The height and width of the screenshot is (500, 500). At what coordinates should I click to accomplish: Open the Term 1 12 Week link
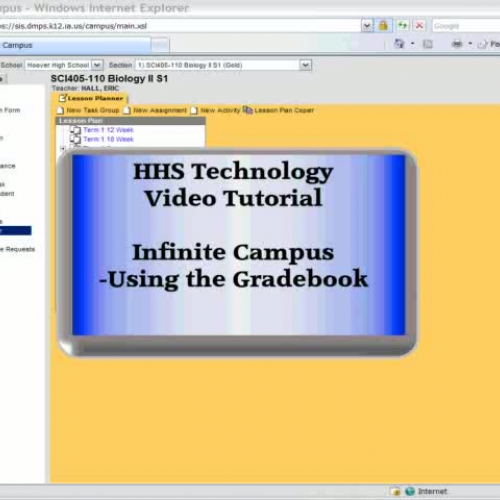[108, 130]
